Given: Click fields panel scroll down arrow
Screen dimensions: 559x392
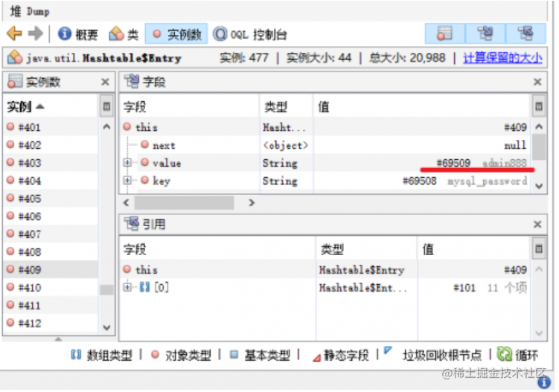Looking at the screenshot, I should coord(539,186).
